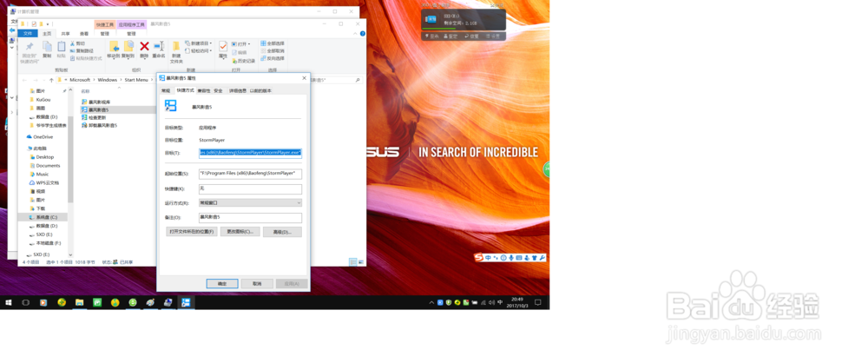This screenshot has height=363, width=868.
Task: Click Windows in the breadcrumb path
Action: click(x=108, y=80)
